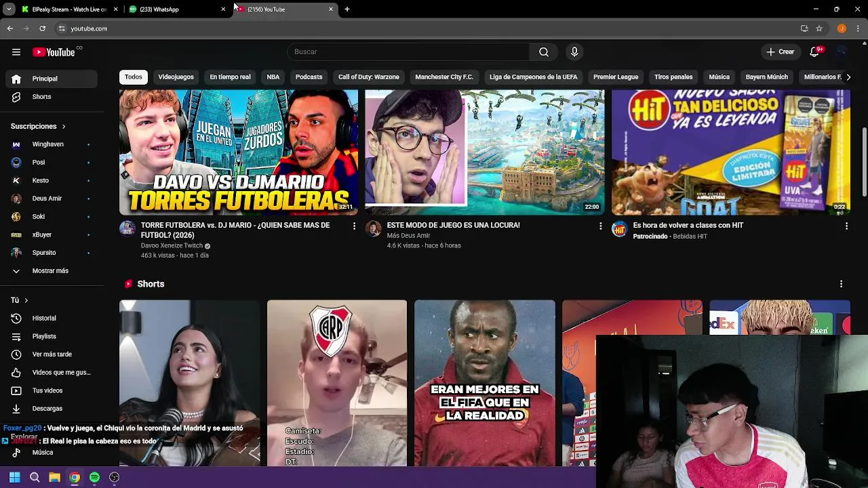Select the Todos filter chip
The width and height of the screenshot is (868, 488).
click(134, 77)
